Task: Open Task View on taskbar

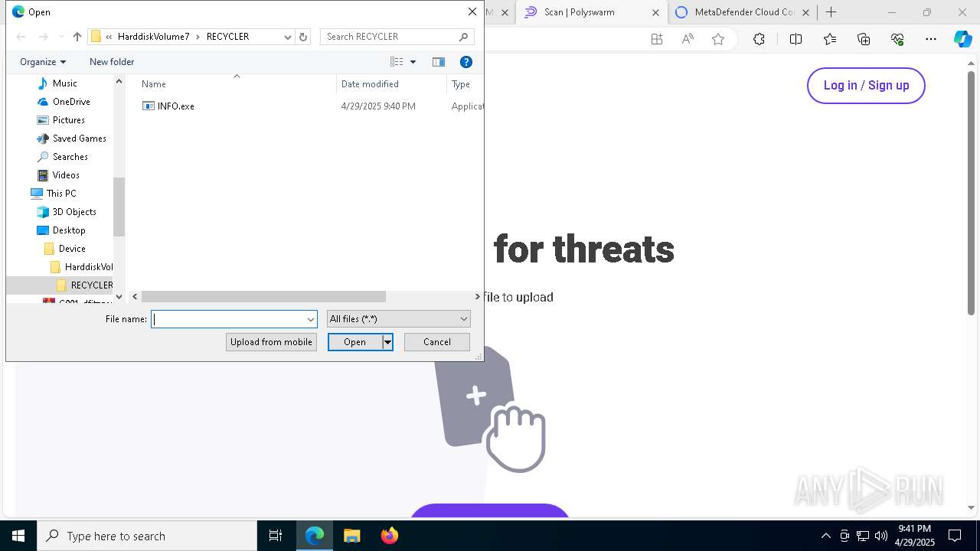Action: pyautogui.click(x=276, y=536)
